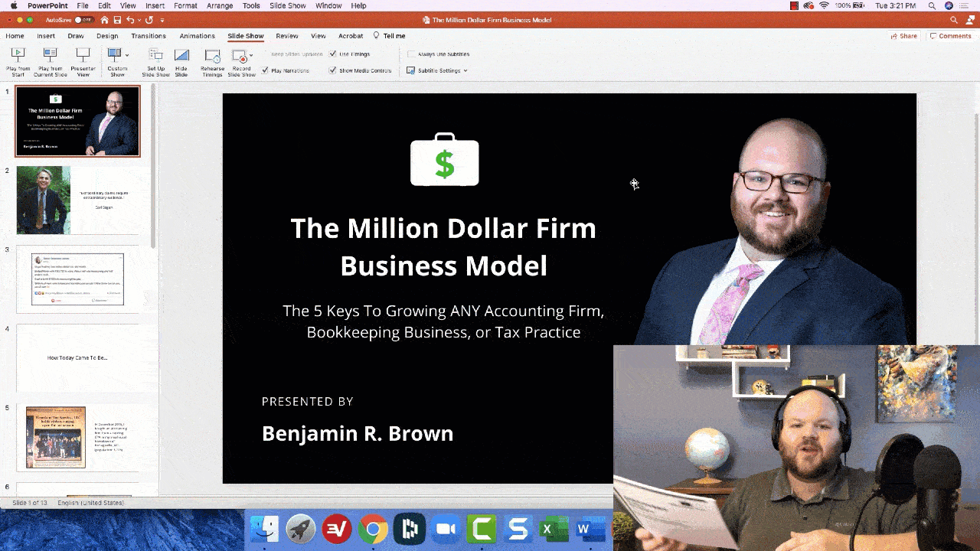
Task: Undo the last action
Action: [x=130, y=20]
